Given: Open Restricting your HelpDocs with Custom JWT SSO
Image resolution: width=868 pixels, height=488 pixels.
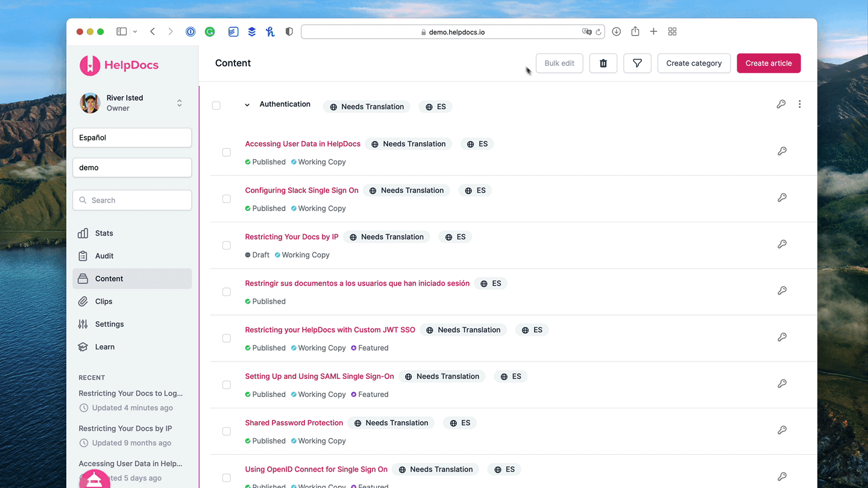Looking at the screenshot, I should (x=330, y=330).
